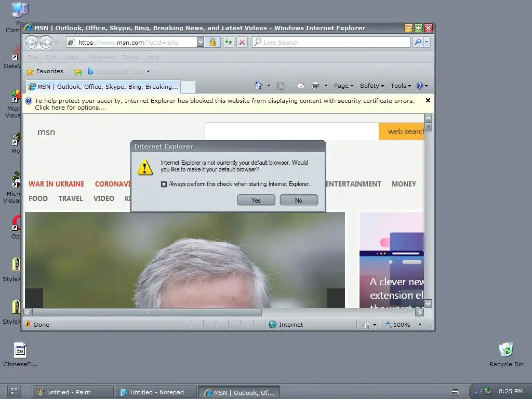532x399 pixels.
Task: Click Yes in the default browser dialog
Action: click(x=256, y=200)
